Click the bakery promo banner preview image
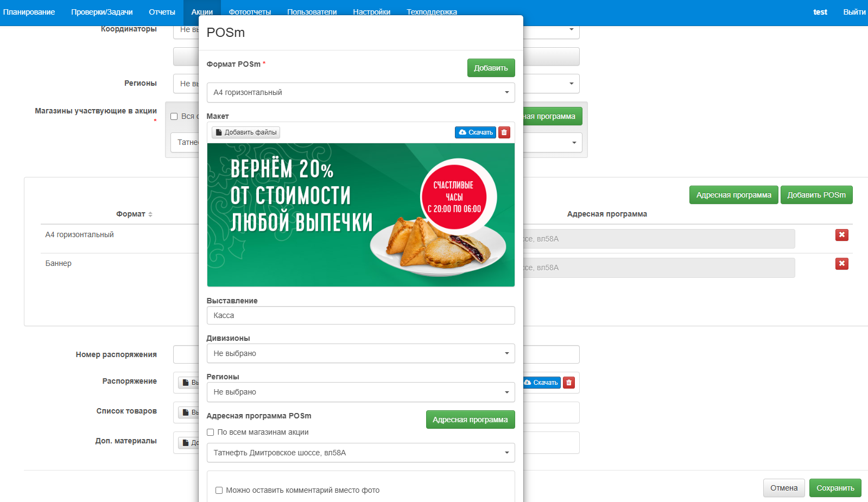This screenshot has width=868, height=502. [x=360, y=215]
